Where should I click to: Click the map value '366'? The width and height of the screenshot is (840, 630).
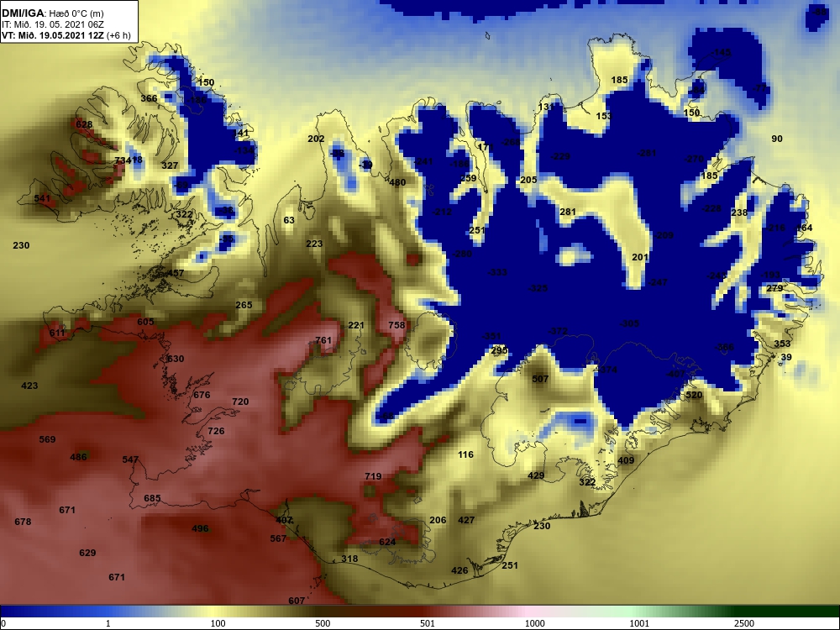pos(149,98)
